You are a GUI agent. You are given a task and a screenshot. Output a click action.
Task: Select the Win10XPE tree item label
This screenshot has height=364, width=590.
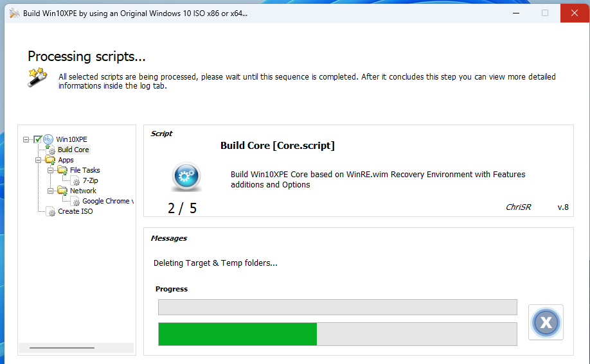point(71,139)
